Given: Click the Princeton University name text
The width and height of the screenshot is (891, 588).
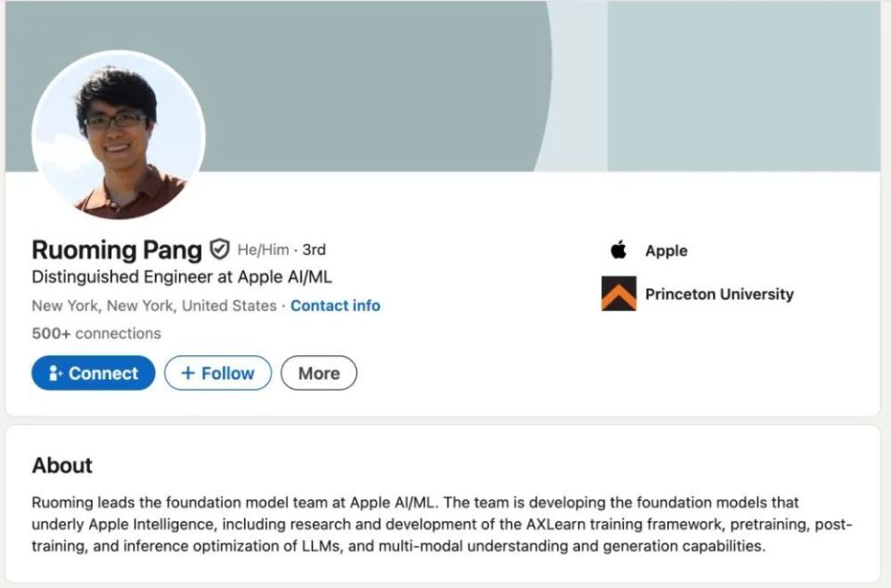Looking at the screenshot, I should coord(719,294).
